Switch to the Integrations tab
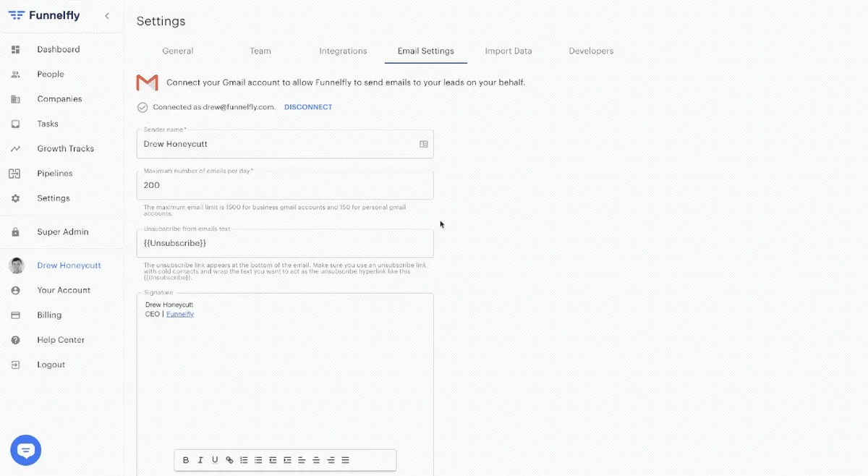 click(343, 51)
